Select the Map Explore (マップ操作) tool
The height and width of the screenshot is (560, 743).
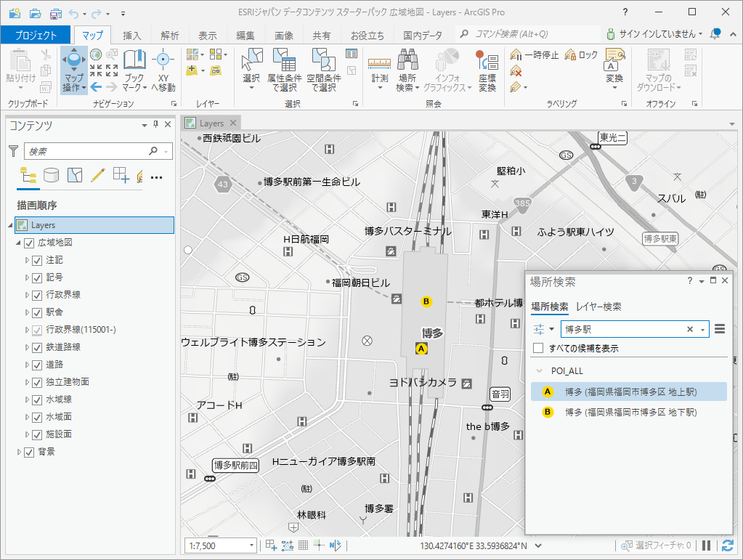74,70
